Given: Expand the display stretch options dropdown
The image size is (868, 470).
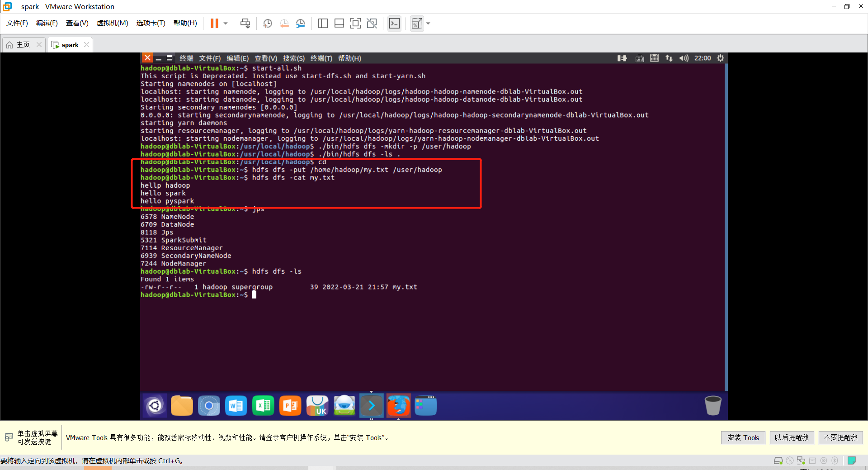Looking at the screenshot, I should 428,23.
